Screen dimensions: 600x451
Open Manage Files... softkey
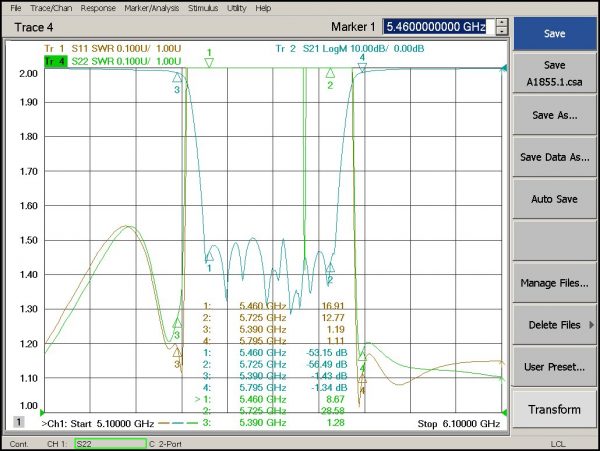coord(554,283)
